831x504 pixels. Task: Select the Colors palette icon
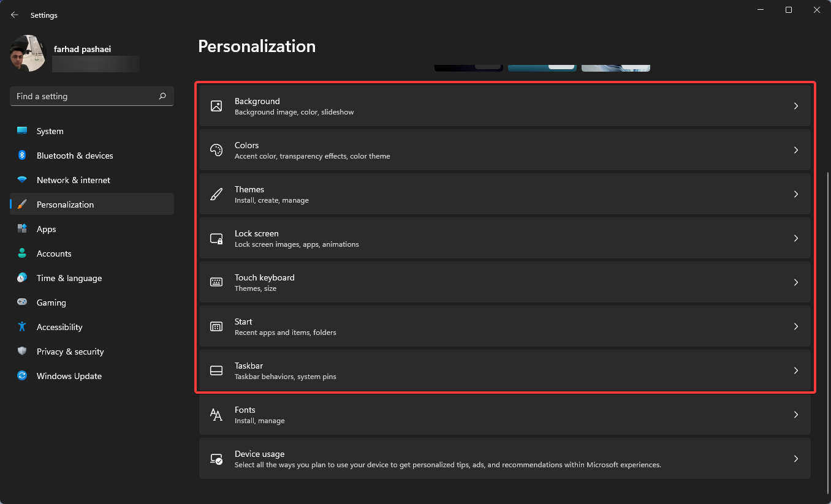pos(216,150)
